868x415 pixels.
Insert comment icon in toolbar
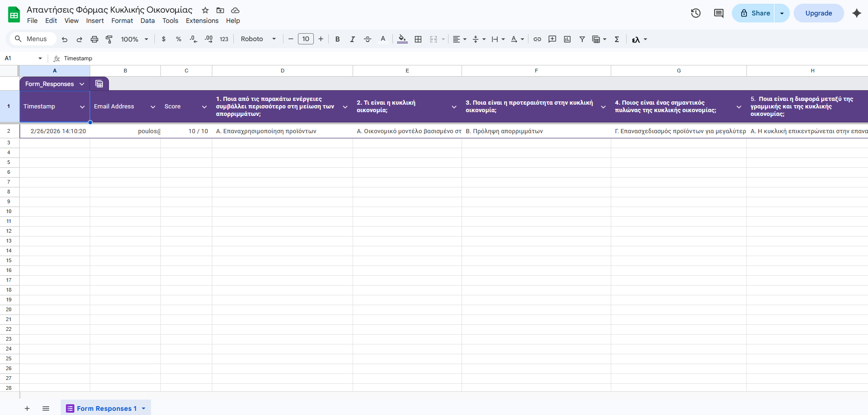pyautogui.click(x=552, y=39)
